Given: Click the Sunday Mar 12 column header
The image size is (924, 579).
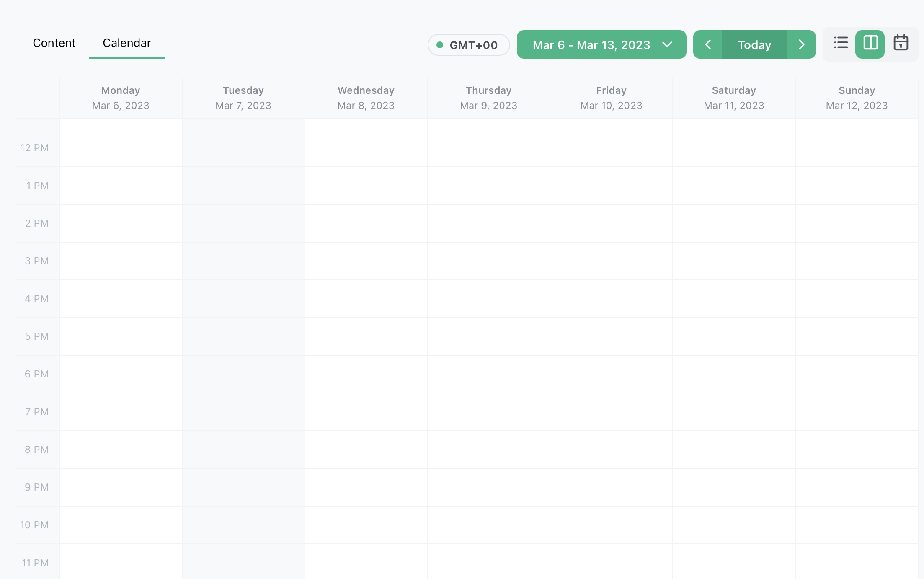Looking at the screenshot, I should click(x=857, y=98).
